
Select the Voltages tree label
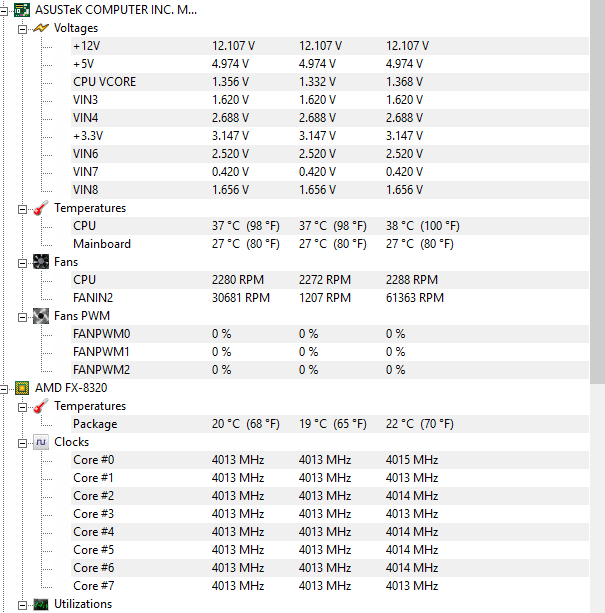point(76,28)
